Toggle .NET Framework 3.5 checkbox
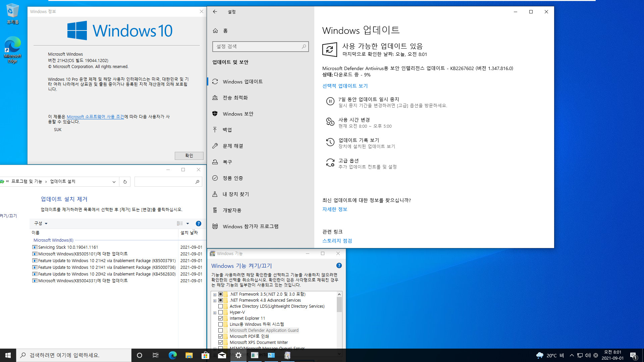This screenshot has width=644, height=362. click(220, 294)
